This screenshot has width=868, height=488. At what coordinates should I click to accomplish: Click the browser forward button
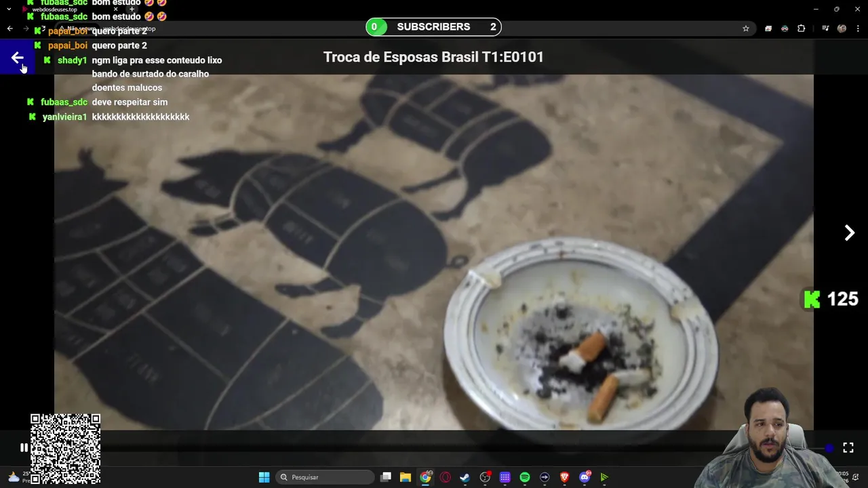[26, 28]
